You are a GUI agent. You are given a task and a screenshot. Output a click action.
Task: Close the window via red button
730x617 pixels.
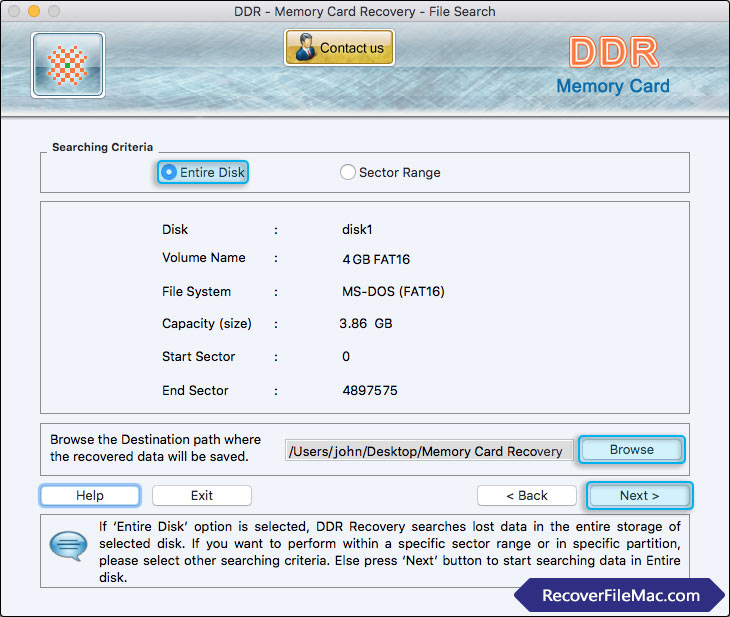click(x=14, y=11)
